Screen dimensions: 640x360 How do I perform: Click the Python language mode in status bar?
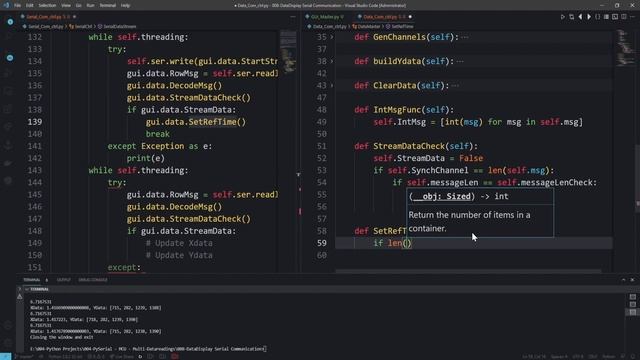click(x=609, y=357)
